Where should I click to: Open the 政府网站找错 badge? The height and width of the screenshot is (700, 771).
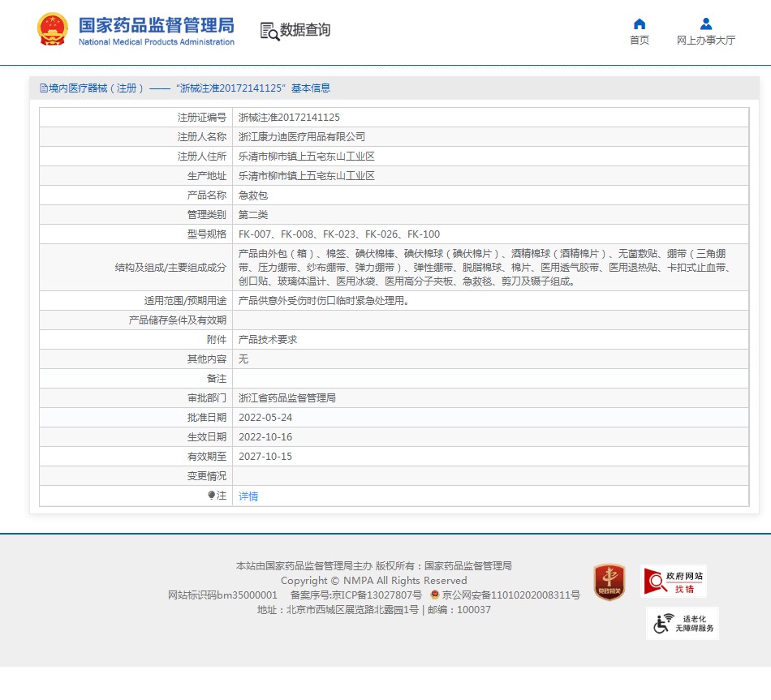(x=674, y=582)
